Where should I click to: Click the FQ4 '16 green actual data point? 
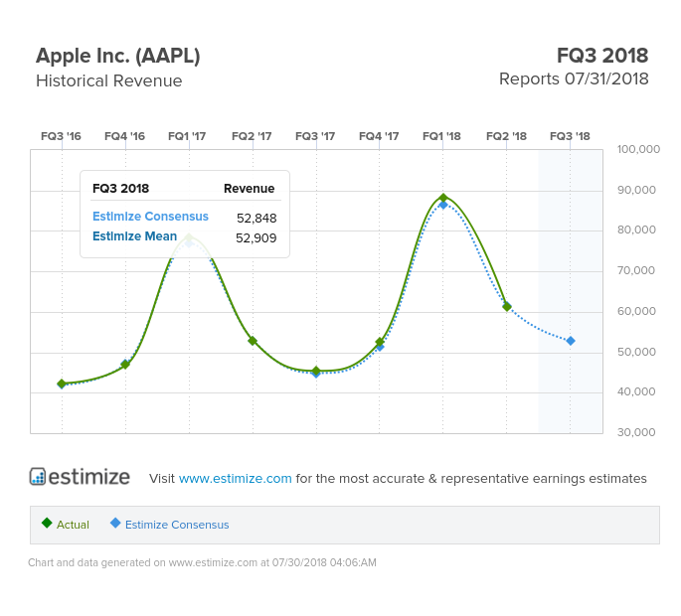coord(125,365)
